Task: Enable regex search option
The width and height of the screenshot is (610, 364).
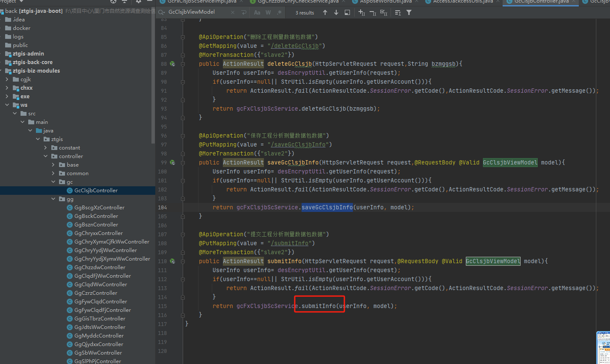Action: (x=279, y=13)
